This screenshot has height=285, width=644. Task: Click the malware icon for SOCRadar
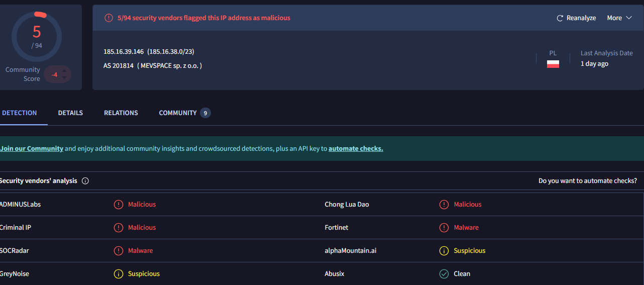pyautogui.click(x=119, y=251)
